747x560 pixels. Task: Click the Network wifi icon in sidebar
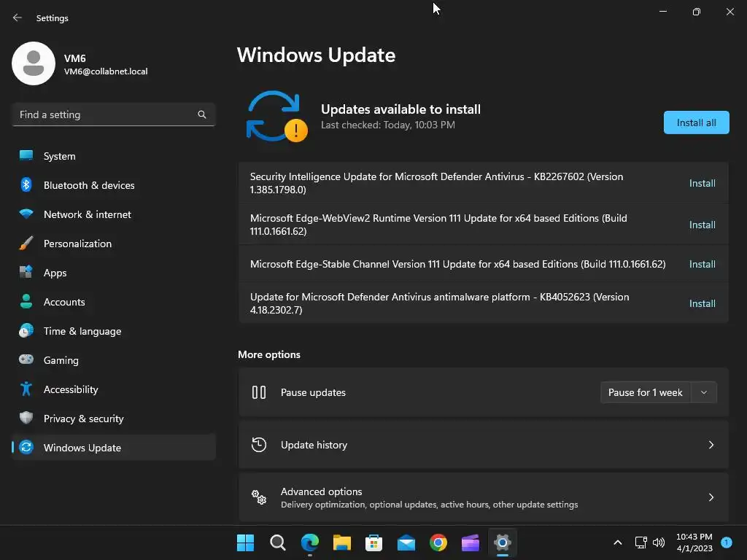(x=26, y=214)
